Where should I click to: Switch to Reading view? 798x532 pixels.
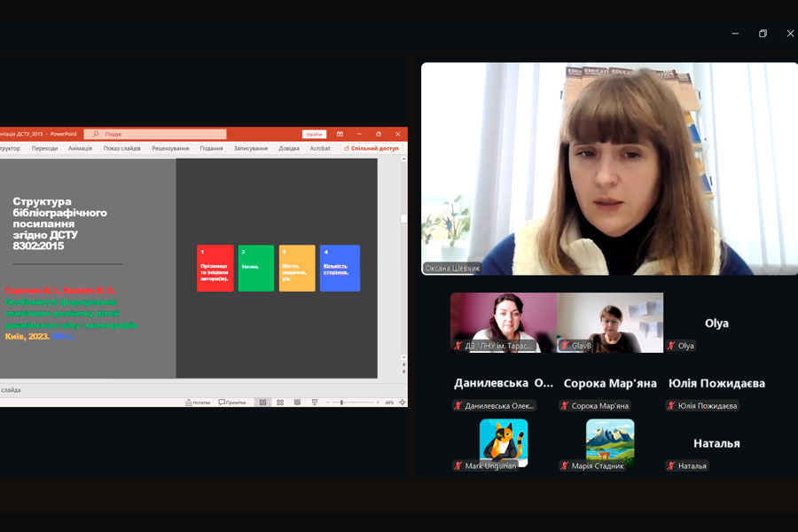[297, 403]
